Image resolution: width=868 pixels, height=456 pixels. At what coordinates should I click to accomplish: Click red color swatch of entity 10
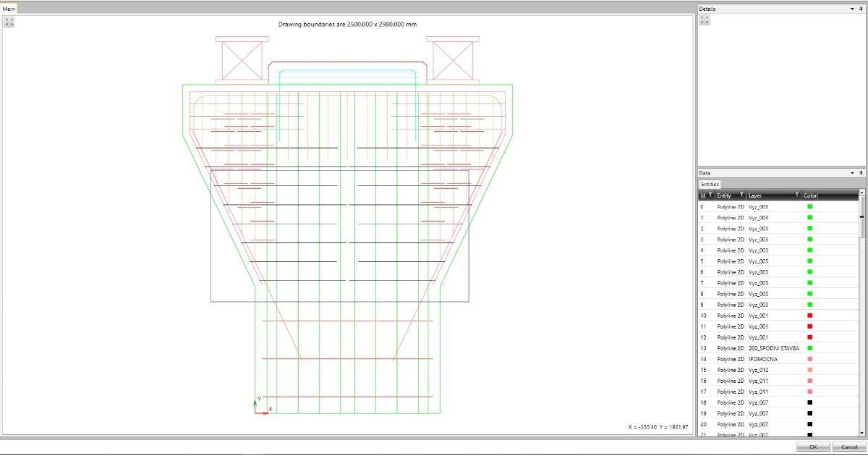(809, 316)
